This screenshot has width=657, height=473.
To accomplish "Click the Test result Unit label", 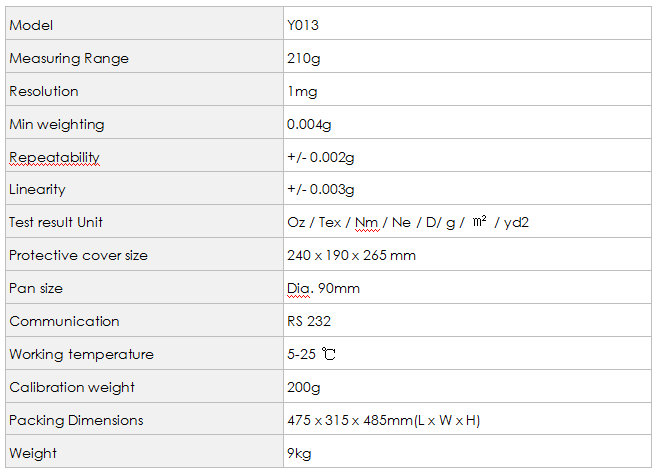I will pos(56,222).
